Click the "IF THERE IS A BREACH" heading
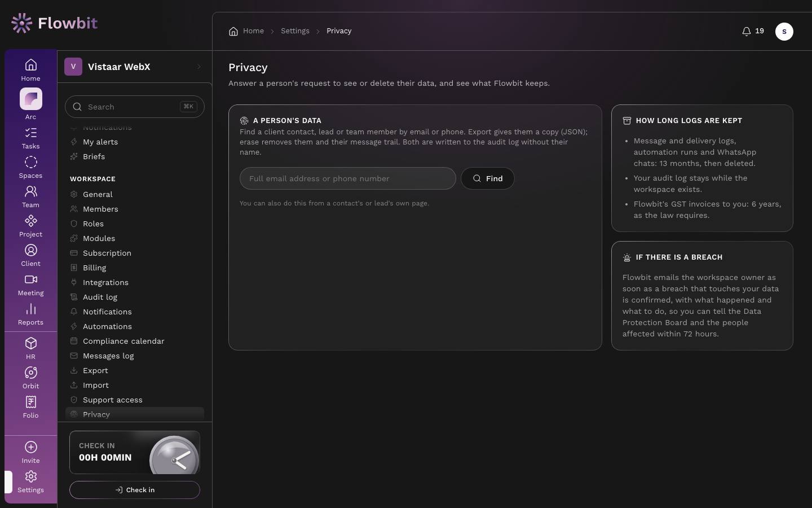Image resolution: width=812 pixels, height=508 pixels. coord(679,257)
